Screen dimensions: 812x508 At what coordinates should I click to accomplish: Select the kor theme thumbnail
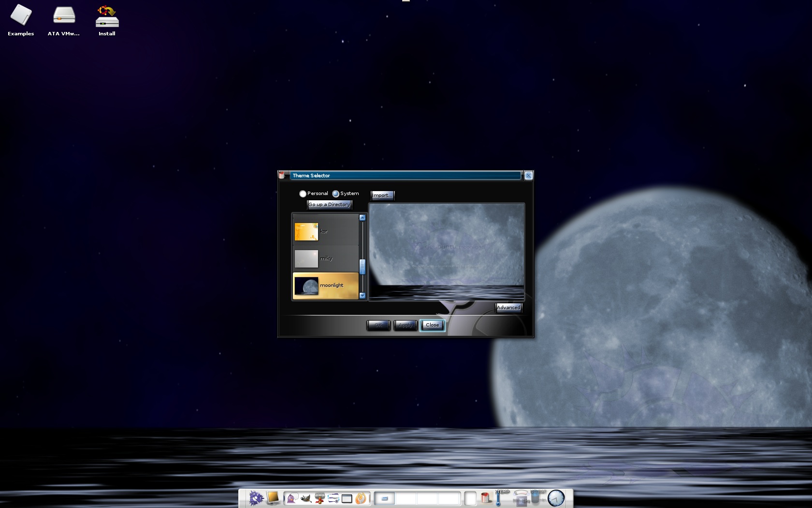(306, 231)
